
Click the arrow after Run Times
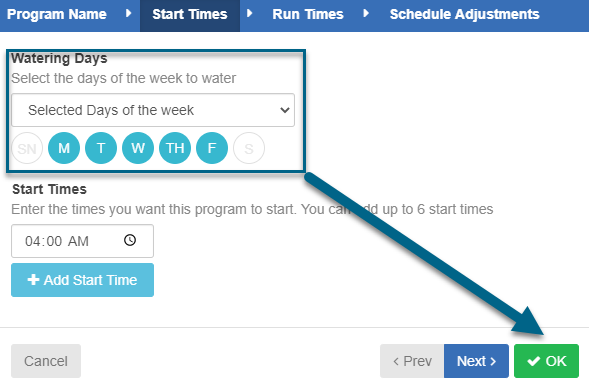(x=366, y=14)
